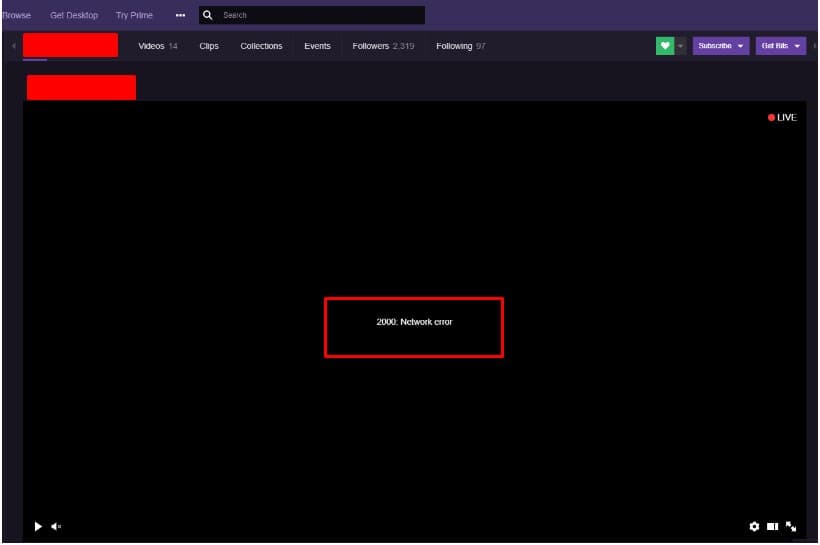Click the LIVE indicator
The height and width of the screenshot is (545, 820).
point(782,117)
